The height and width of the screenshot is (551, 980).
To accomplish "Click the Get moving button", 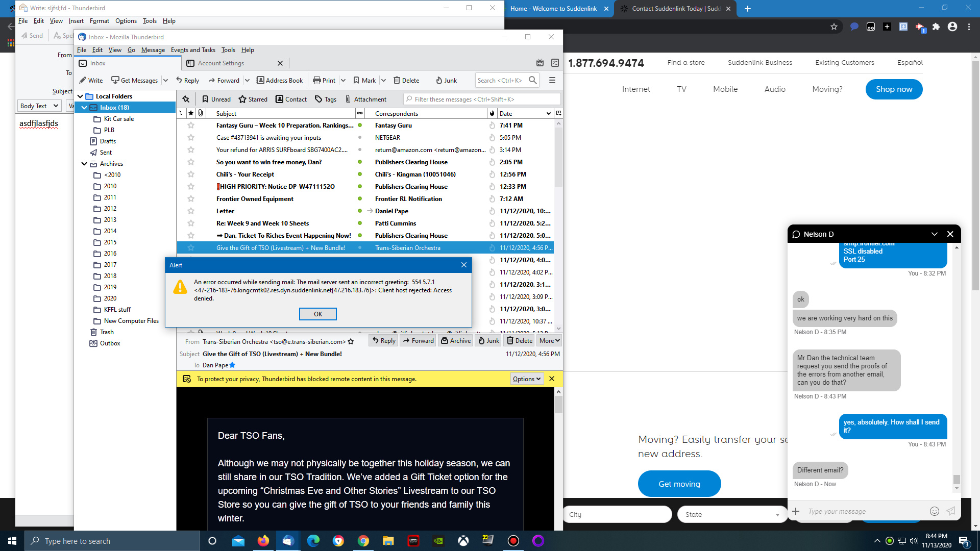I will pos(679,484).
